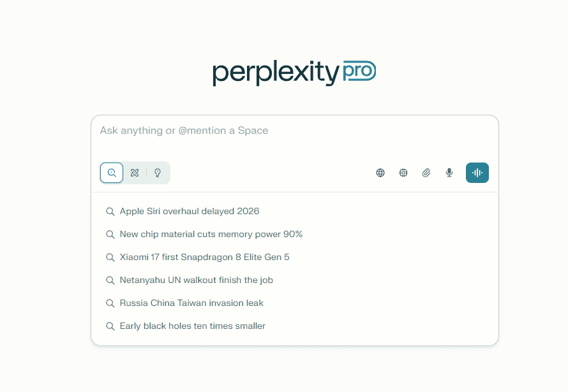Click magnifier icon beside Russia China Taiwan suggestion
Image resolution: width=568 pixels, height=392 pixels.
tap(110, 303)
